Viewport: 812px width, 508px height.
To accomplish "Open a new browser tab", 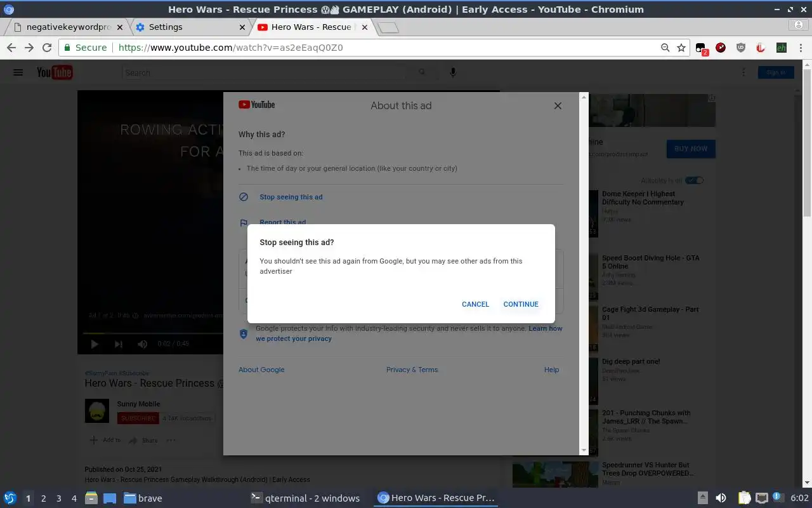I will point(388,27).
